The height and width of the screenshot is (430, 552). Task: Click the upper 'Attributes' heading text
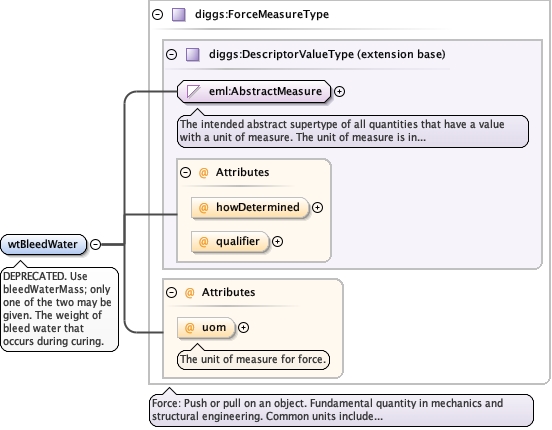[x=243, y=172]
